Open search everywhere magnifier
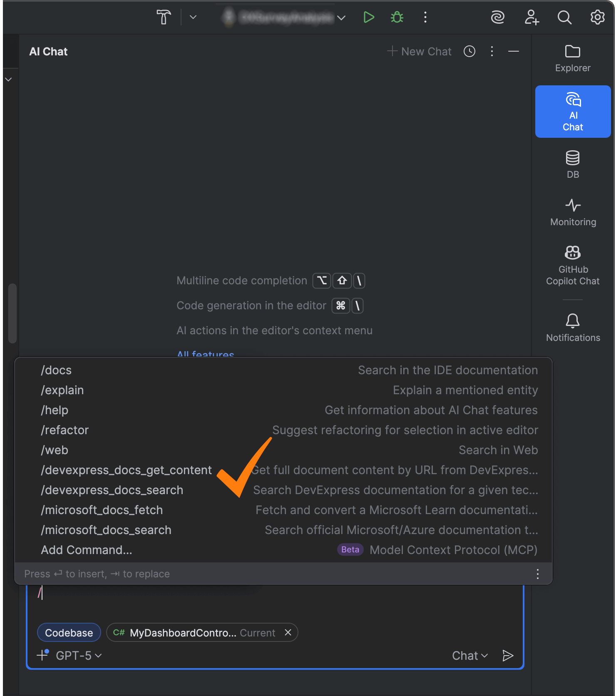Screen dimensions: 616x696 click(x=564, y=17)
